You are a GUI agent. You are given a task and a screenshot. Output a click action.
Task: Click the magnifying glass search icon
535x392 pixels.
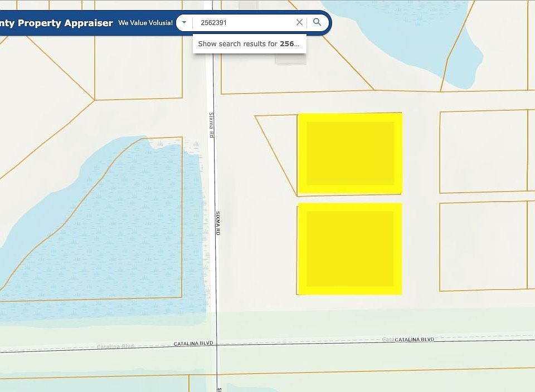point(317,22)
